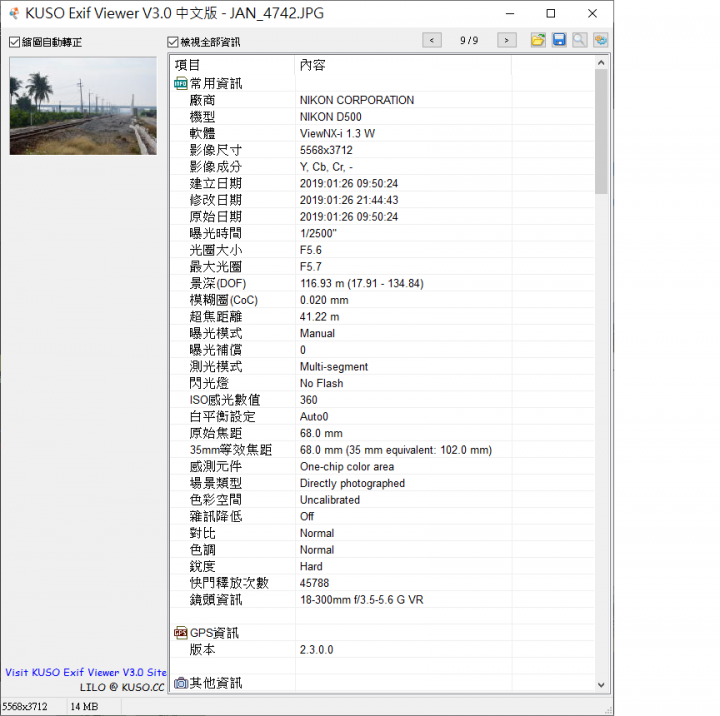The width and height of the screenshot is (720, 716).
Task: Click the 41.22 m hyperfocal value
Action: point(319,317)
